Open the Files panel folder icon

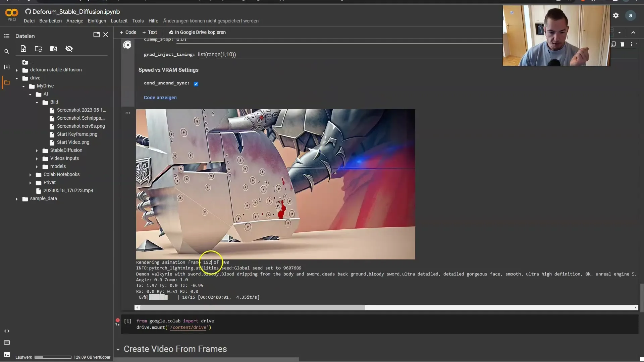pos(7,82)
